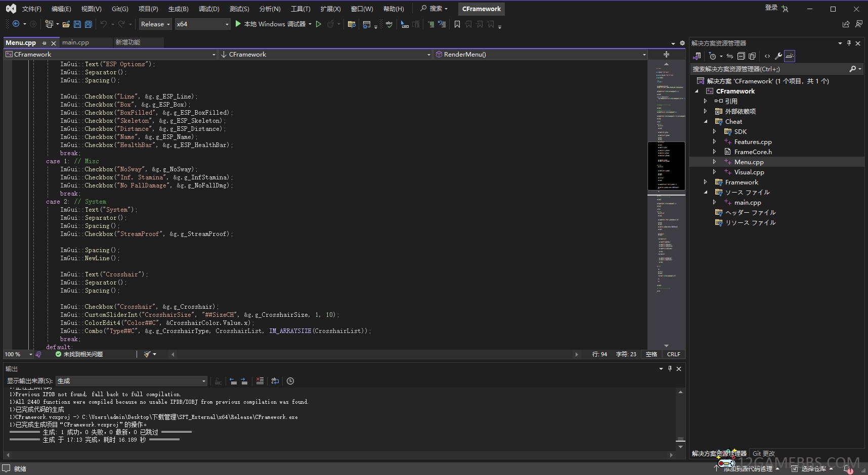Clear all output with the red X icon
This screenshot has width=868, height=475.
pyautogui.click(x=260, y=381)
